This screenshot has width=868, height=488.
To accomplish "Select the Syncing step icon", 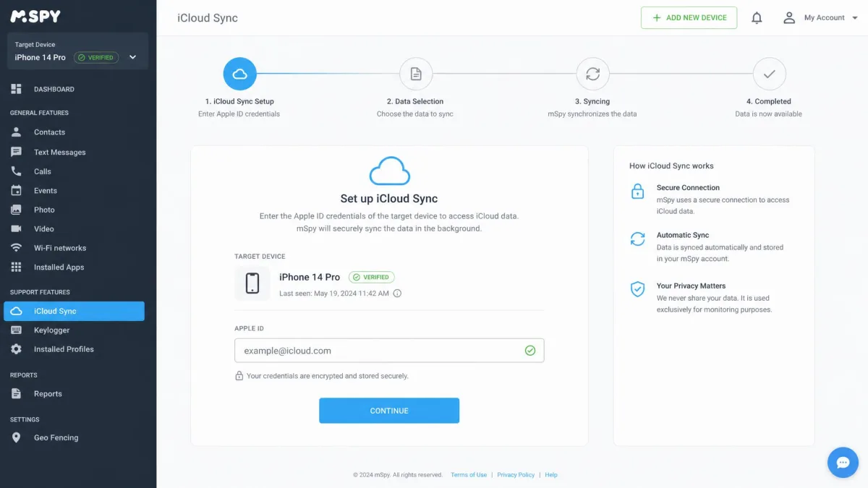I will 592,74.
